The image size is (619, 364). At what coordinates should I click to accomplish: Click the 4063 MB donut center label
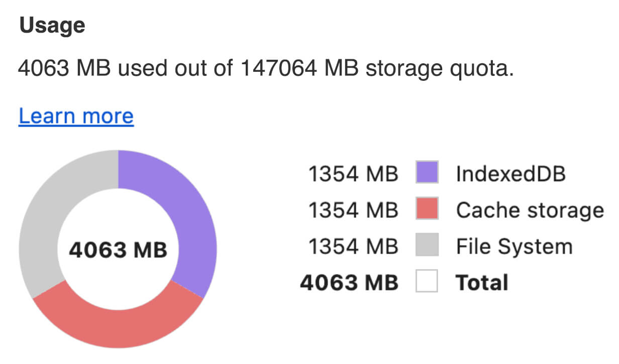coord(118,250)
